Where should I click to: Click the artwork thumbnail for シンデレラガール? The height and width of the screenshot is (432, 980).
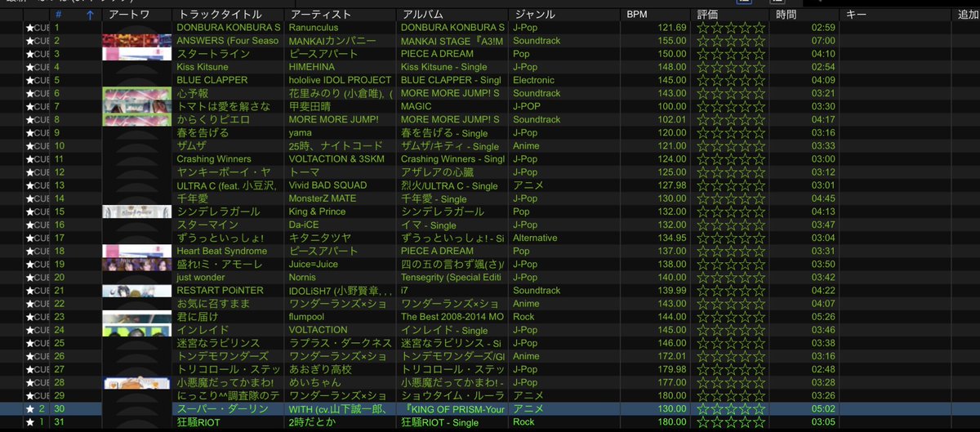coord(137,212)
